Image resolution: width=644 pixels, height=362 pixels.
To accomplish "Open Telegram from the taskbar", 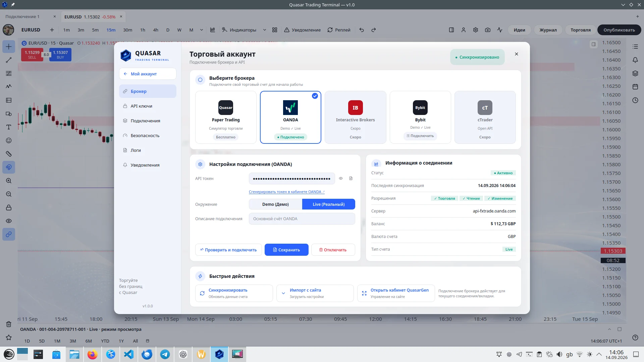I will [x=165, y=354].
